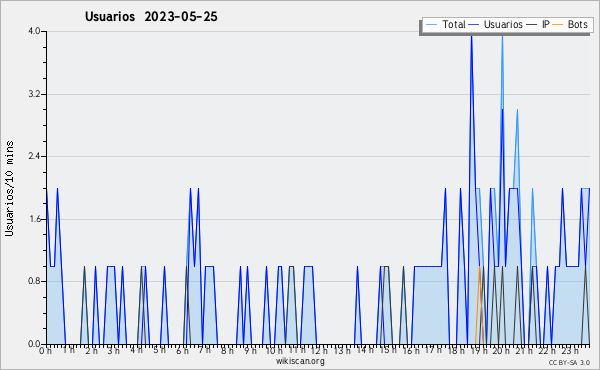Image resolution: width=600 pixels, height=370 pixels.
Task: Click the light blue Total legend line
Action: [x=431, y=25]
